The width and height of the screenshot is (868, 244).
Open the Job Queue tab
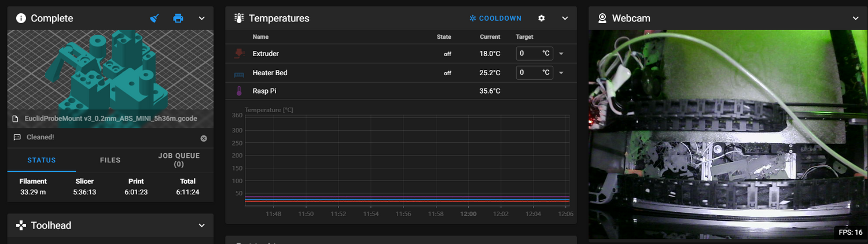click(179, 160)
